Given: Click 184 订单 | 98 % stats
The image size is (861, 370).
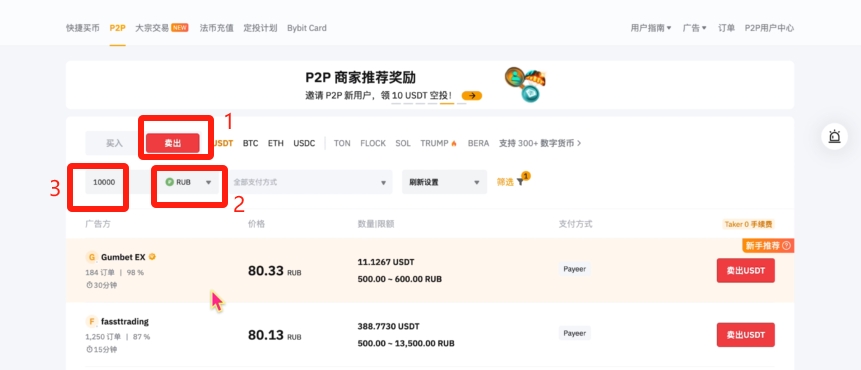Looking at the screenshot, I should pyautogui.click(x=114, y=272).
